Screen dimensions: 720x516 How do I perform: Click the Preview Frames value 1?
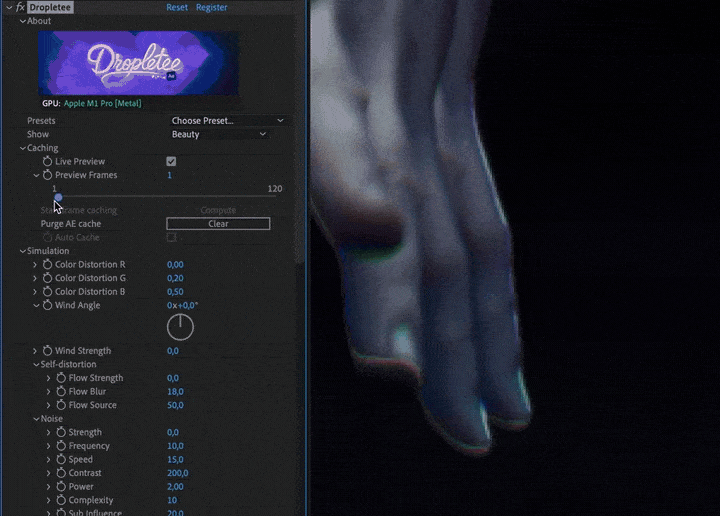[169, 175]
